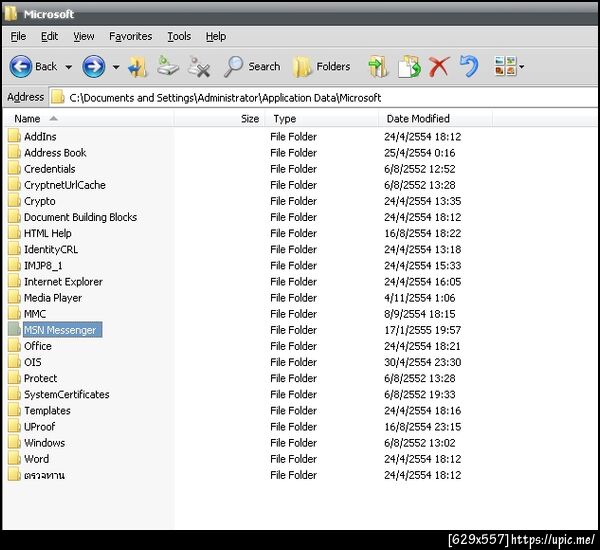Click the Media Player folder icon
Screen dimensions: 600x550
(15, 297)
